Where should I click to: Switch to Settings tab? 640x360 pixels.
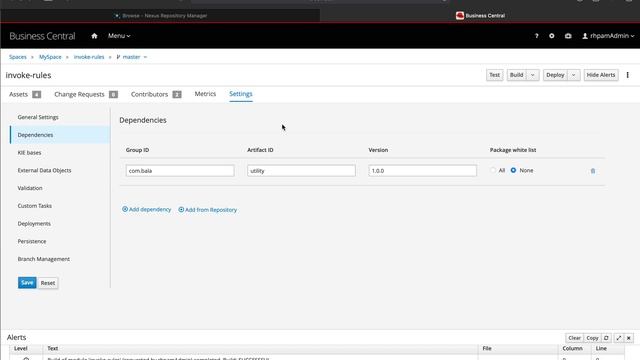pyautogui.click(x=241, y=94)
